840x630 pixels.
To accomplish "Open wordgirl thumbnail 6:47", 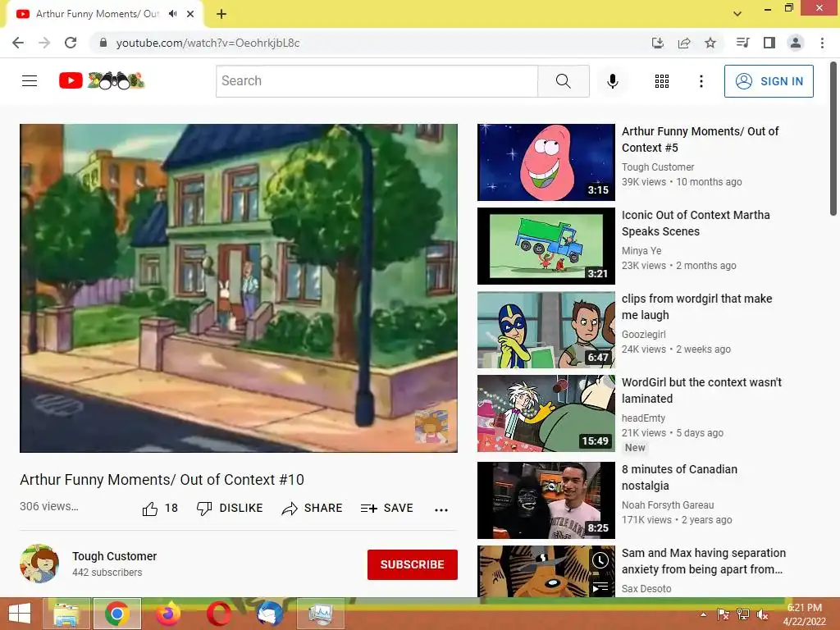I will tap(546, 330).
